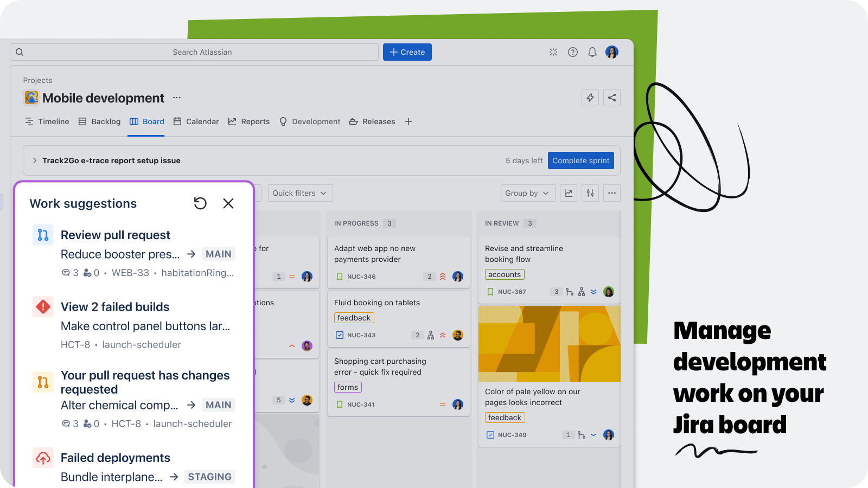Image resolution: width=868 pixels, height=488 pixels.
Task: Click the task checkbox icon on NUC-349
Action: click(x=490, y=435)
